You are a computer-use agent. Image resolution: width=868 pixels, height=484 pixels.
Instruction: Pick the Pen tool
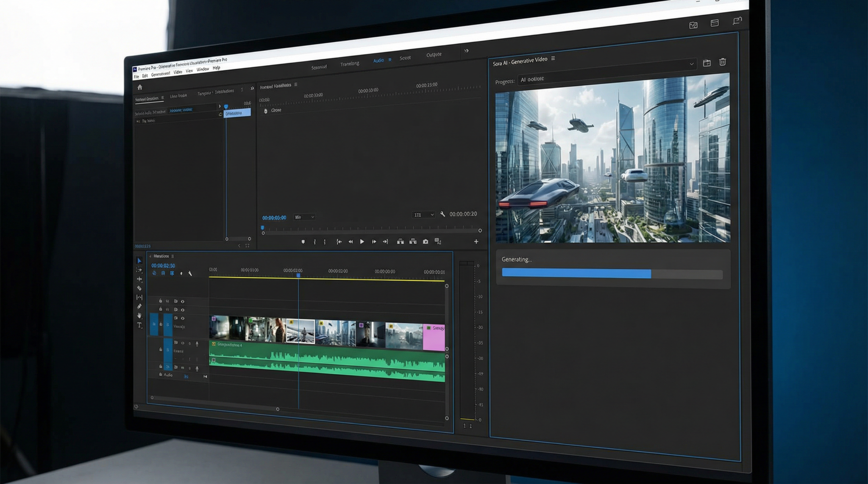139,306
